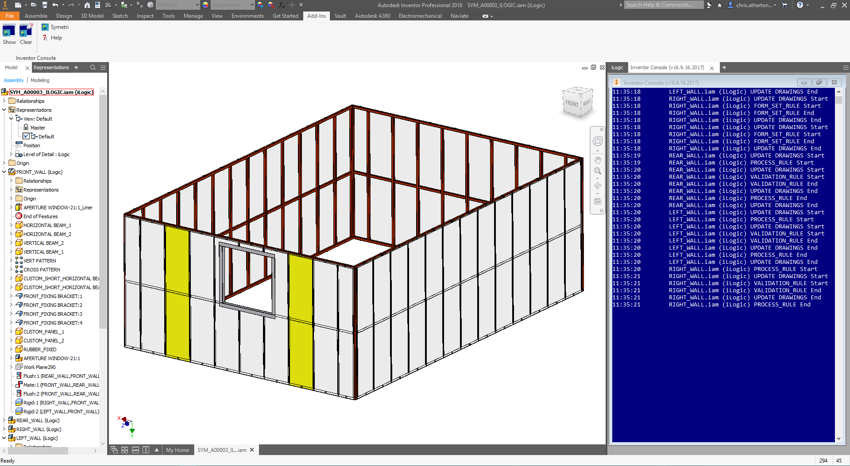
Task: Switch browser to Assembly view
Action: (14, 80)
